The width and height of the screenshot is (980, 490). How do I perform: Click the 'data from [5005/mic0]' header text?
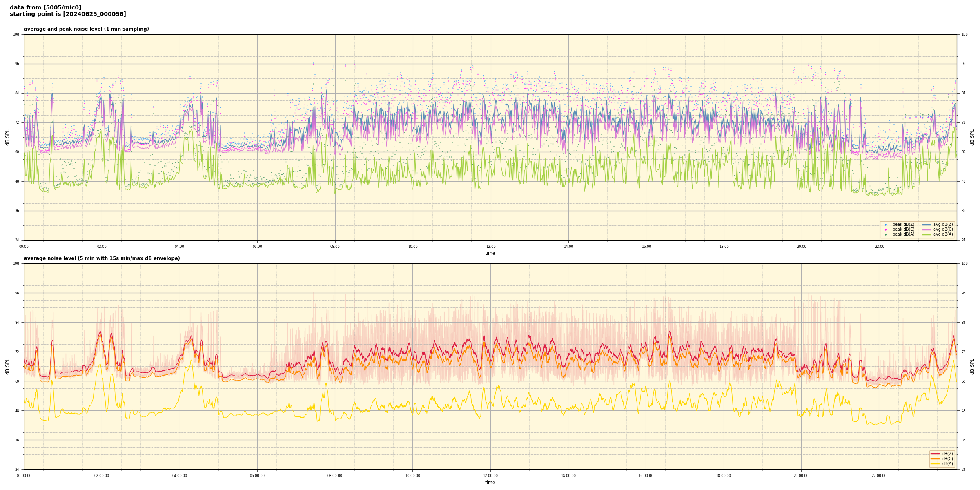[45, 7]
